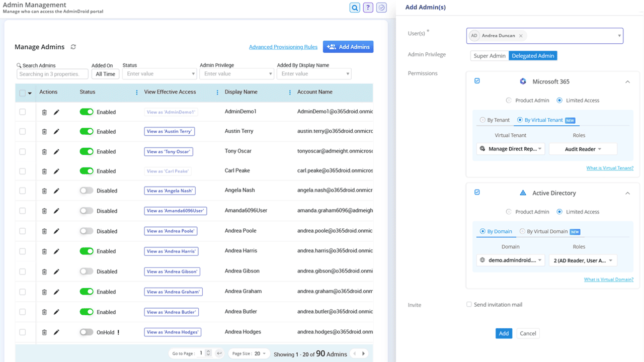Click the Add Admins button
Viewport: 644px width, 362px height.
(x=348, y=46)
